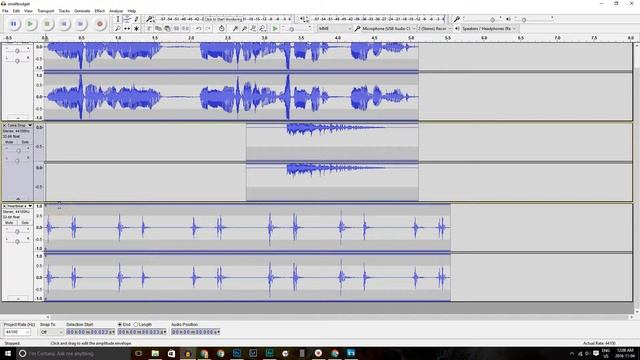Click the Zoom Out icon
640x360 pixels.
[244, 29]
